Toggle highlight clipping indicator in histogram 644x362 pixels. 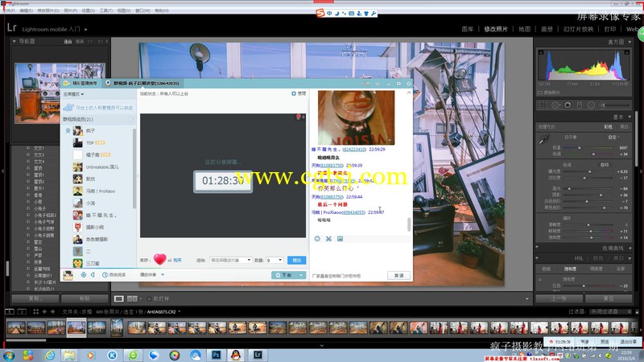(x=627, y=52)
